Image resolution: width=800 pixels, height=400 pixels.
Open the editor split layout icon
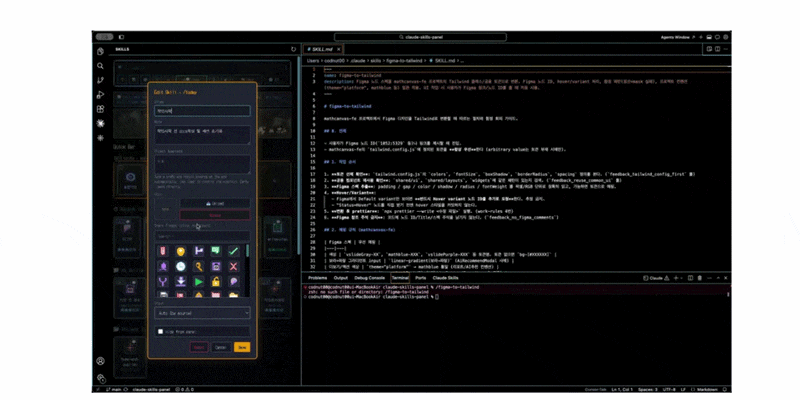point(717,49)
